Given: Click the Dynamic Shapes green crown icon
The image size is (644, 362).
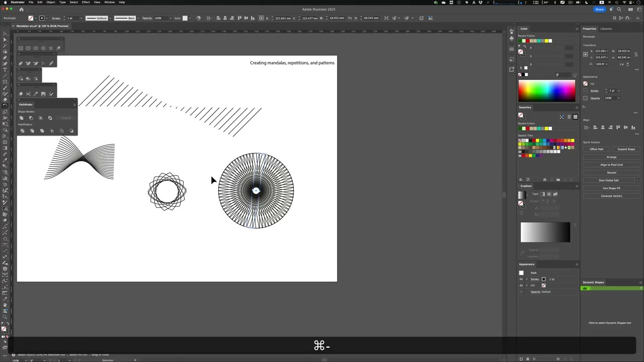Looking at the screenshot, I should (x=585, y=288).
